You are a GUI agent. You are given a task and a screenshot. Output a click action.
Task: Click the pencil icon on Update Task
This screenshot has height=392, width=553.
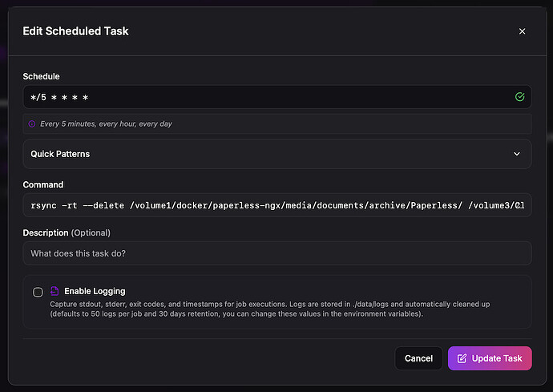(x=462, y=358)
